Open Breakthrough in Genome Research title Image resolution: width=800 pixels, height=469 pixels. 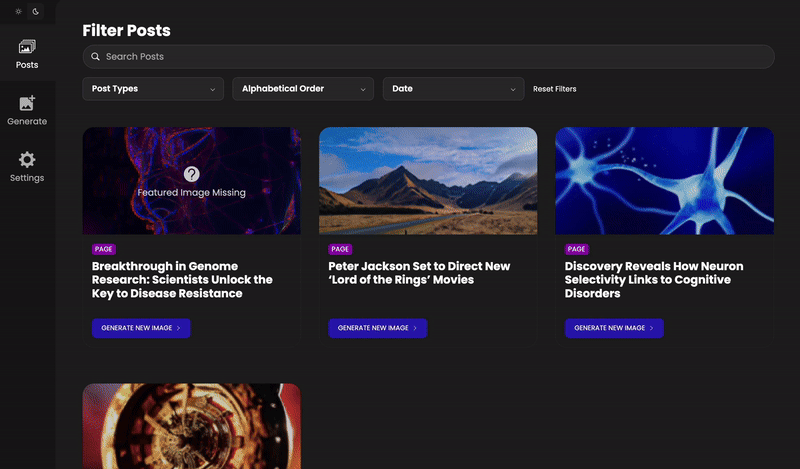[182, 280]
